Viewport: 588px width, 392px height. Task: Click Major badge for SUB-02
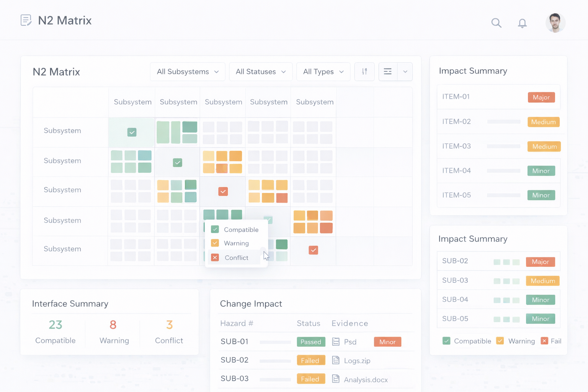click(x=541, y=262)
